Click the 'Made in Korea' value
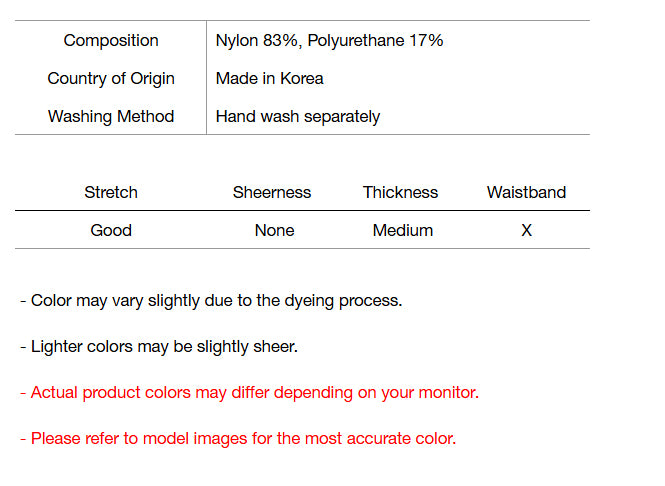665x486 pixels. (270, 79)
